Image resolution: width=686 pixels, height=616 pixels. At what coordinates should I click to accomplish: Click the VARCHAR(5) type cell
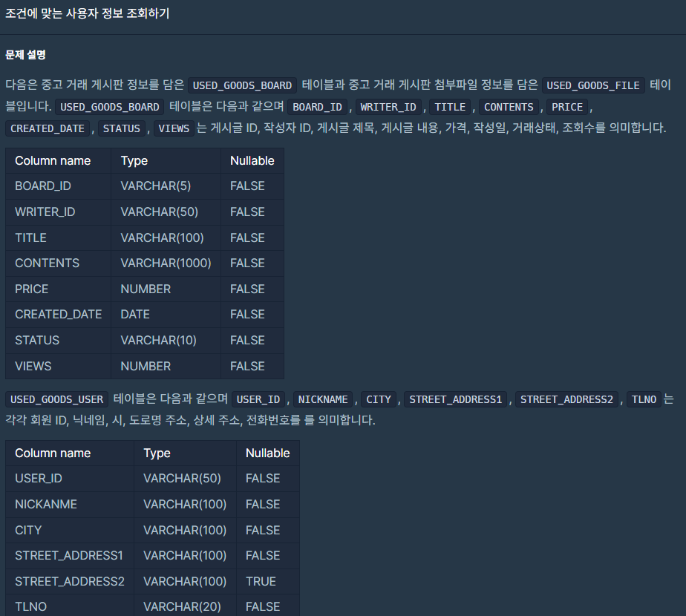166,186
